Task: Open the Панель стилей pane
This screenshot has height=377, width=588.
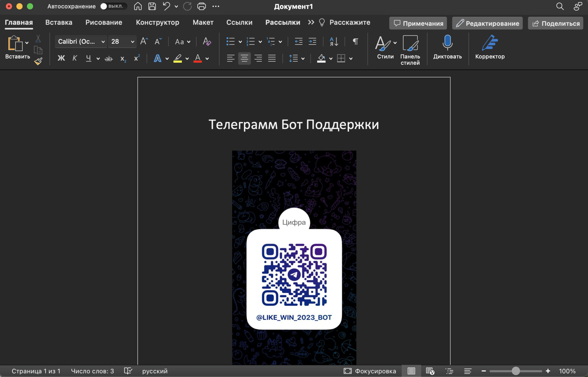Action: [x=410, y=50]
